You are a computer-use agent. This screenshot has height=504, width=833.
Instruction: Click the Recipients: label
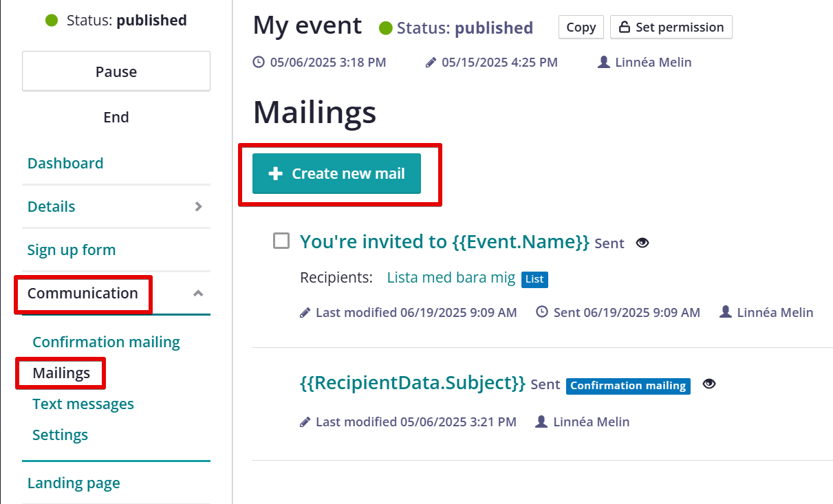point(336,278)
